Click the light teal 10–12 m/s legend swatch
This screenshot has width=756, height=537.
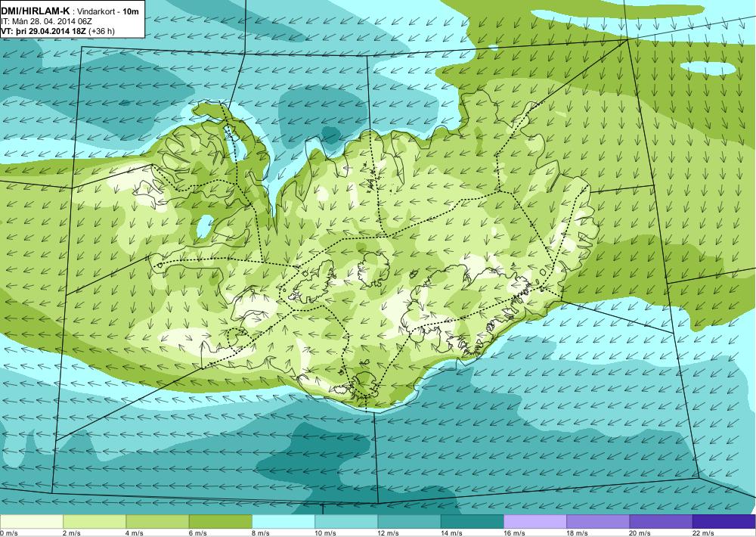coord(346,521)
